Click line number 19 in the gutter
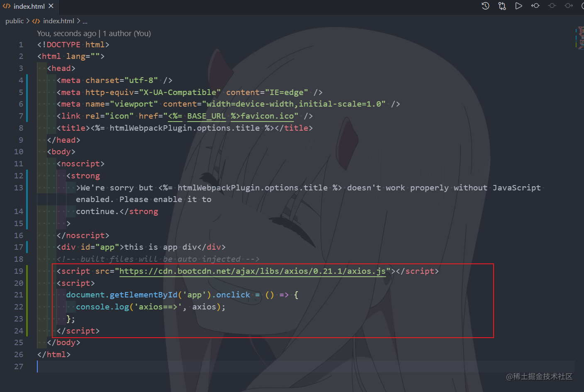584x392 pixels. click(x=19, y=271)
